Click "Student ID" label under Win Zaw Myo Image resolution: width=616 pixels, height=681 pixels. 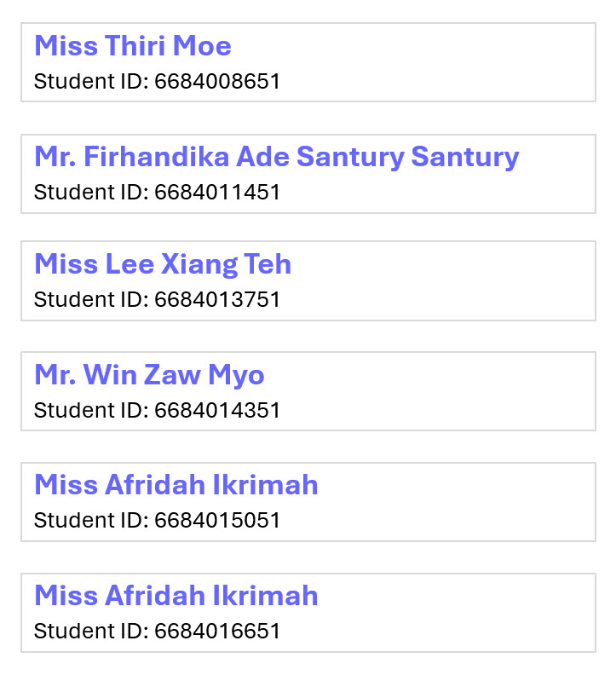[90, 410]
